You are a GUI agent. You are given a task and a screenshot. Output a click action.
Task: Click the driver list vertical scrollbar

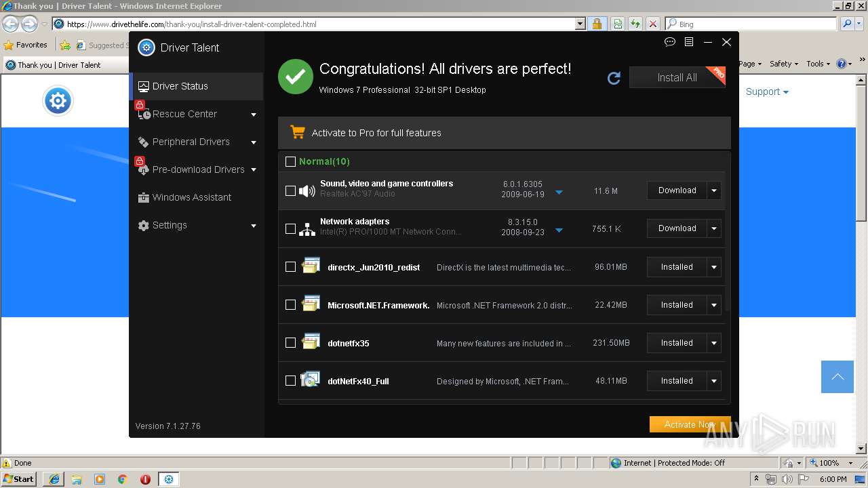coord(728,232)
